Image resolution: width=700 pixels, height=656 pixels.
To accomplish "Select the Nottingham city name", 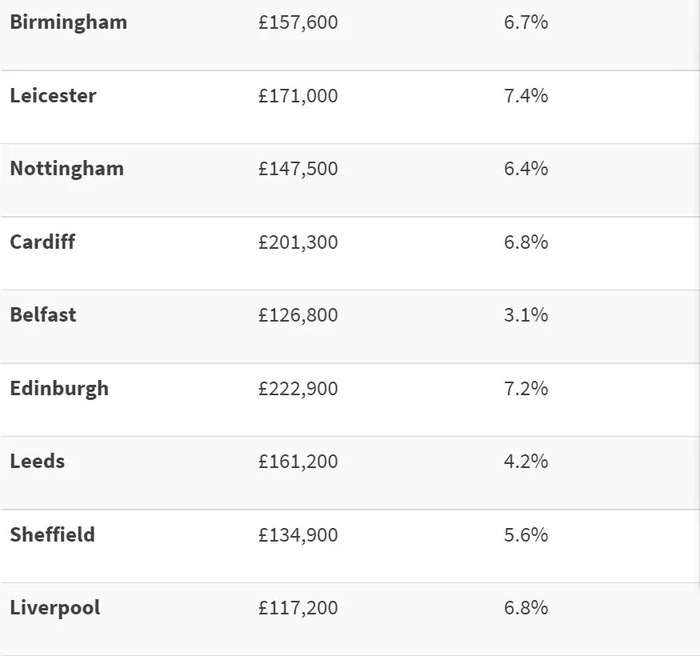I will point(67,169).
